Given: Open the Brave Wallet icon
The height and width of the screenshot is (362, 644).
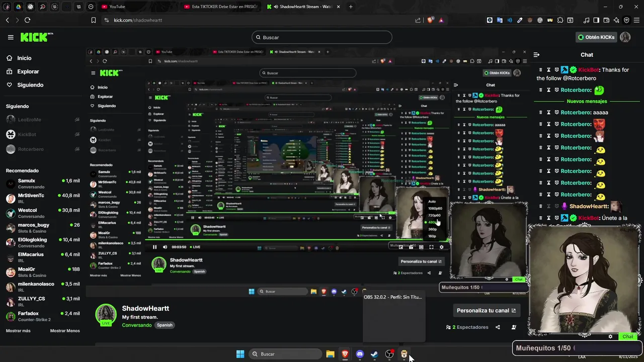Looking at the screenshot, I should [x=606, y=20].
